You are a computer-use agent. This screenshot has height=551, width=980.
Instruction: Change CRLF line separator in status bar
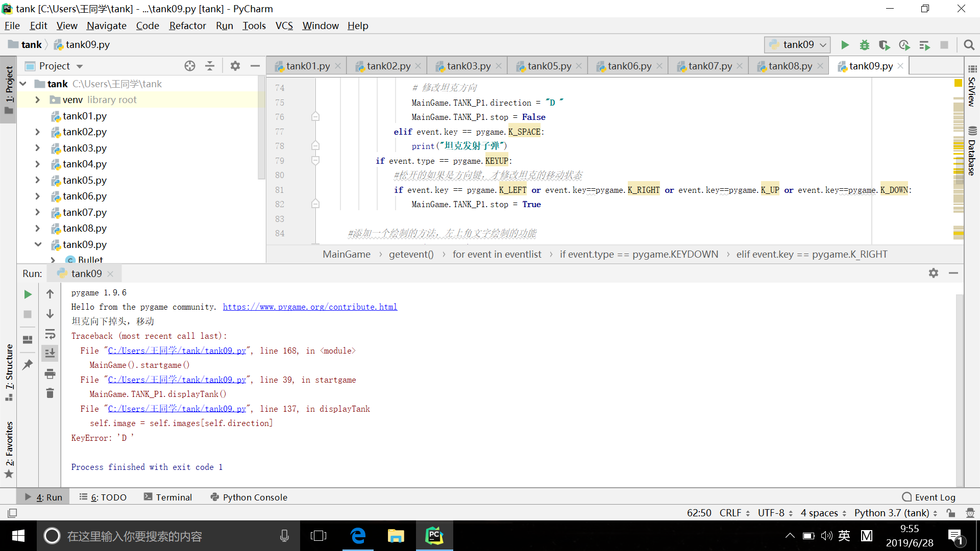[734, 513]
